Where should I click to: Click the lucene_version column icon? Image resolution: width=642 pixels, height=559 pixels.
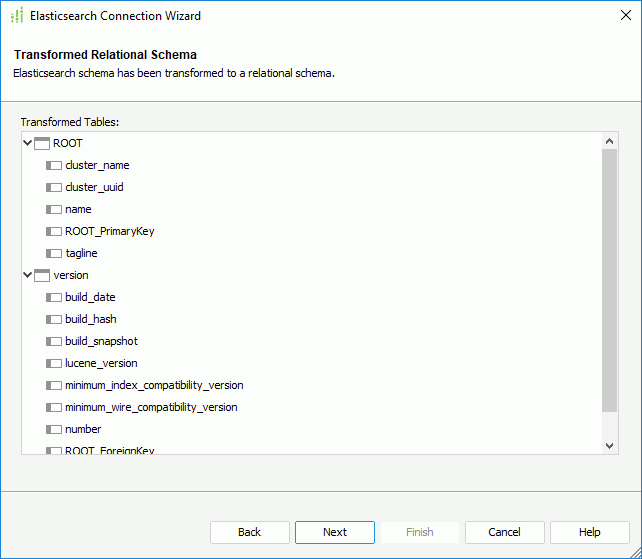54,363
